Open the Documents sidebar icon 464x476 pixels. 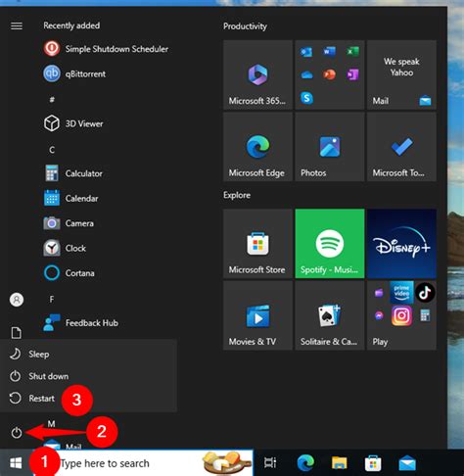[x=17, y=333]
